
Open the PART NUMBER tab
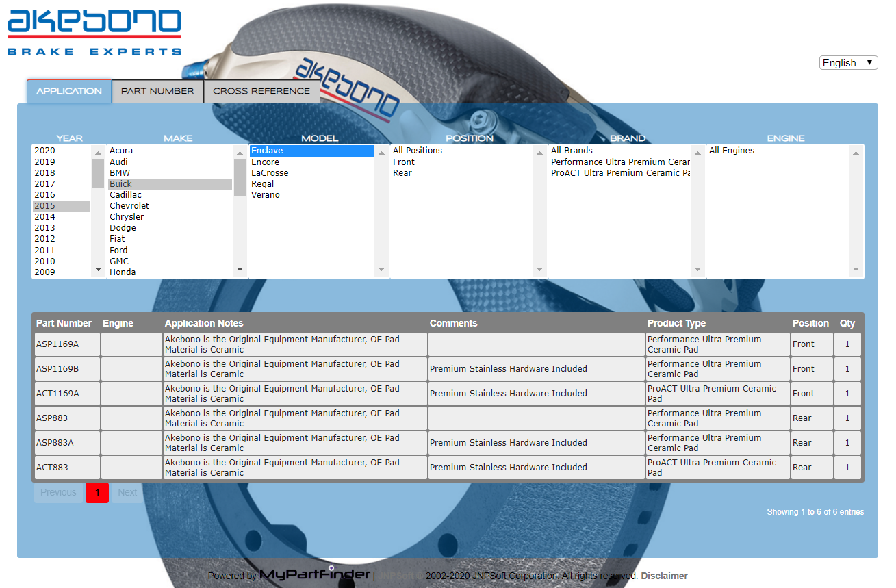[157, 91]
